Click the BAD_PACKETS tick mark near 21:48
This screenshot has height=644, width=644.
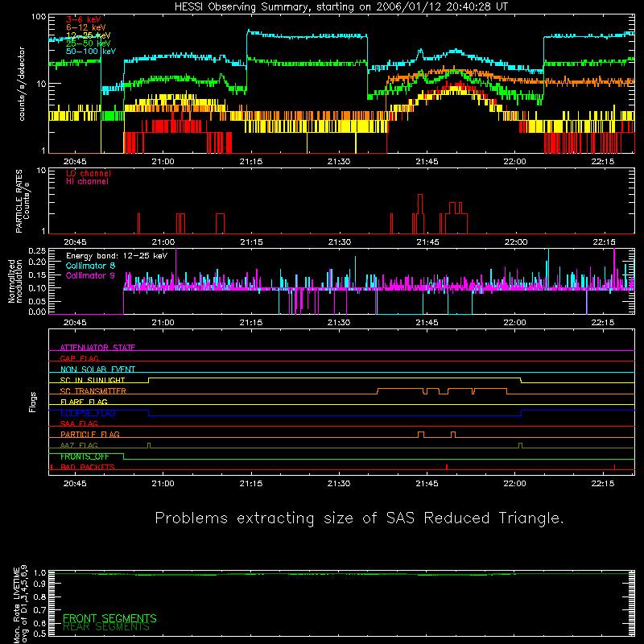(x=447, y=467)
